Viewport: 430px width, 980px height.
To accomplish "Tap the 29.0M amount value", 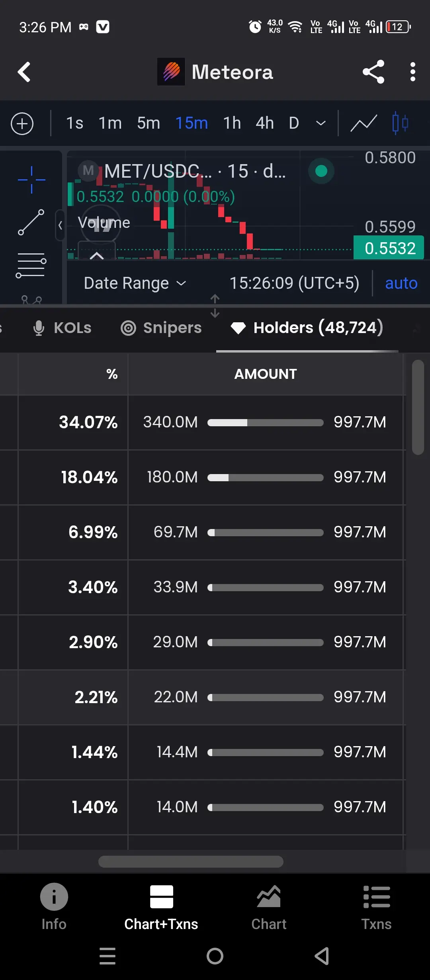I will 175,642.
